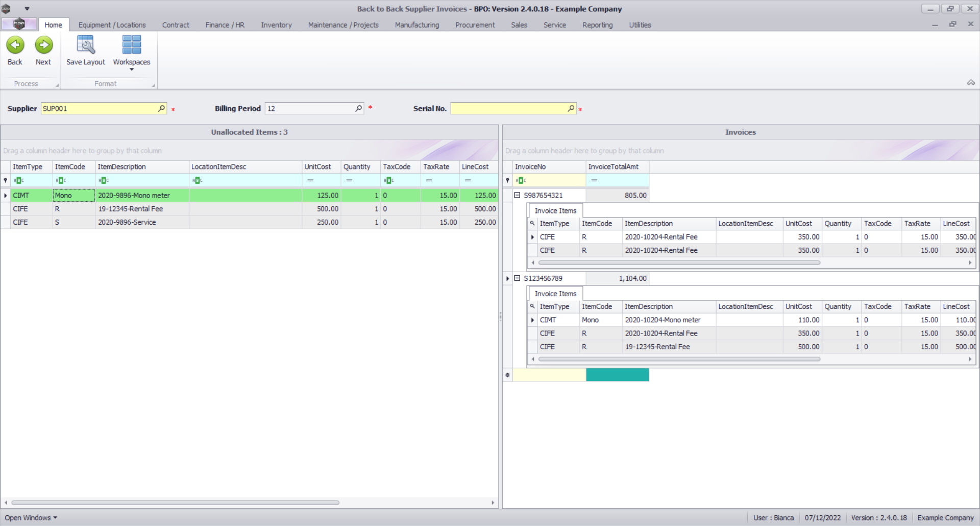Image resolution: width=980 pixels, height=526 pixels.
Task: Switch to the Procurement tab
Action: pos(475,25)
